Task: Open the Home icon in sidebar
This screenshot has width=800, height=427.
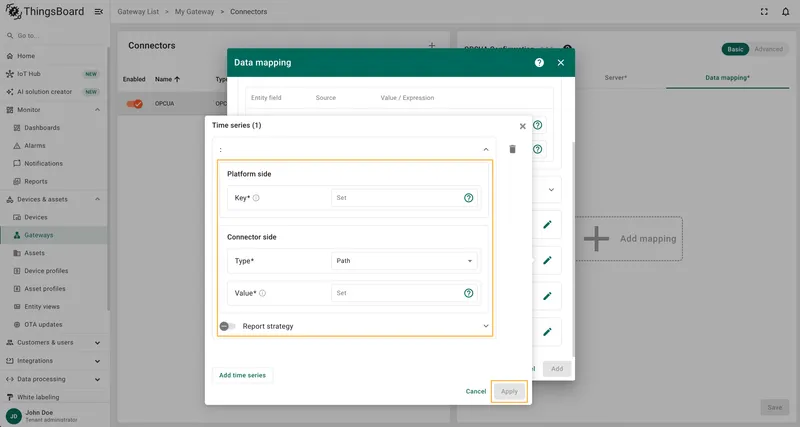Action: click(x=10, y=56)
